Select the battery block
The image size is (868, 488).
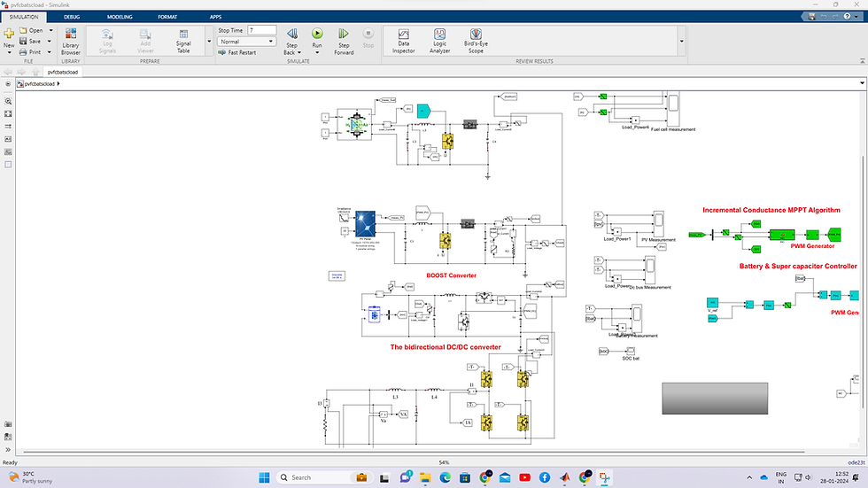(x=374, y=314)
